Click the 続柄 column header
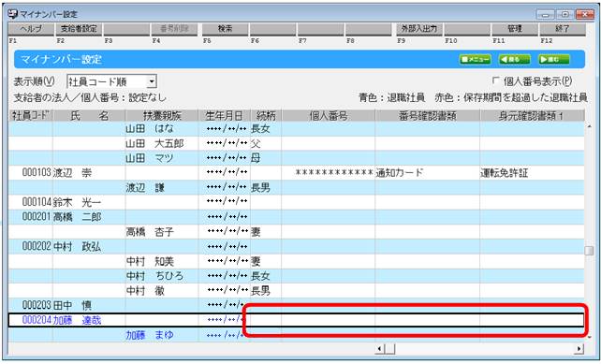The image size is (601, 364). [x=266, y=115]
